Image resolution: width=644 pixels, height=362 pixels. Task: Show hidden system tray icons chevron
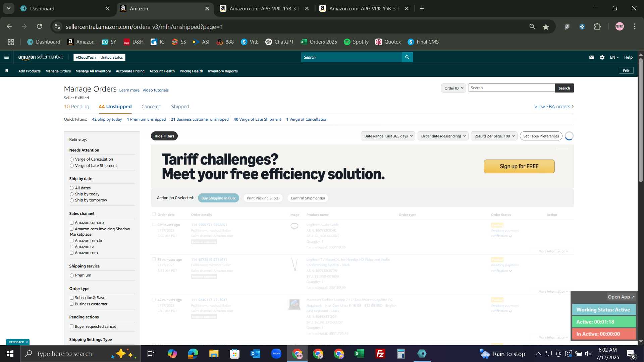pos(538,354)
